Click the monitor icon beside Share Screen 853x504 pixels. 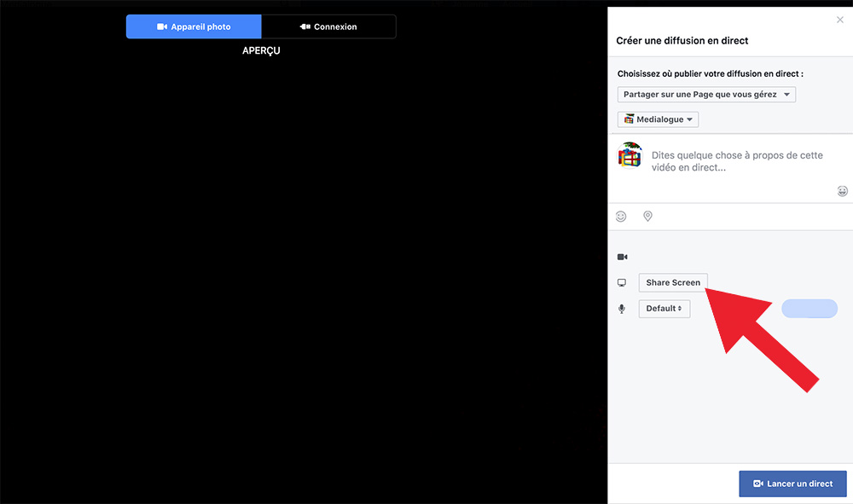coord(622,282)
